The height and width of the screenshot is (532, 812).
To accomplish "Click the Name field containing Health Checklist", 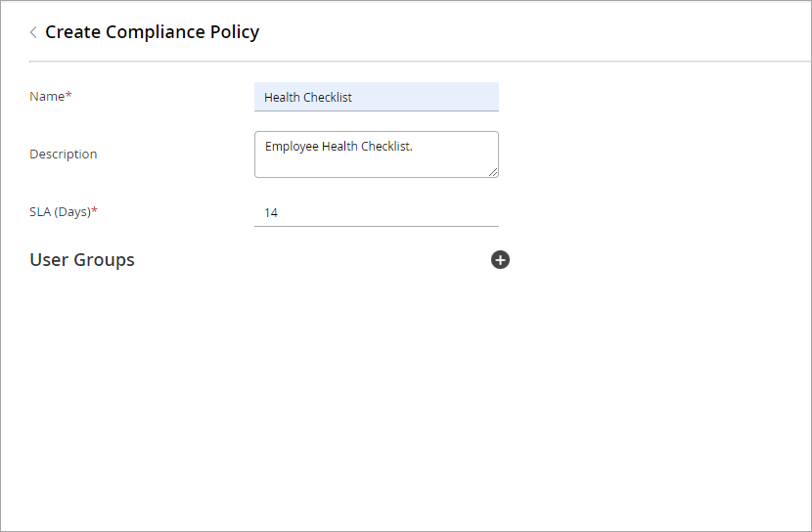I will (377, 97).
